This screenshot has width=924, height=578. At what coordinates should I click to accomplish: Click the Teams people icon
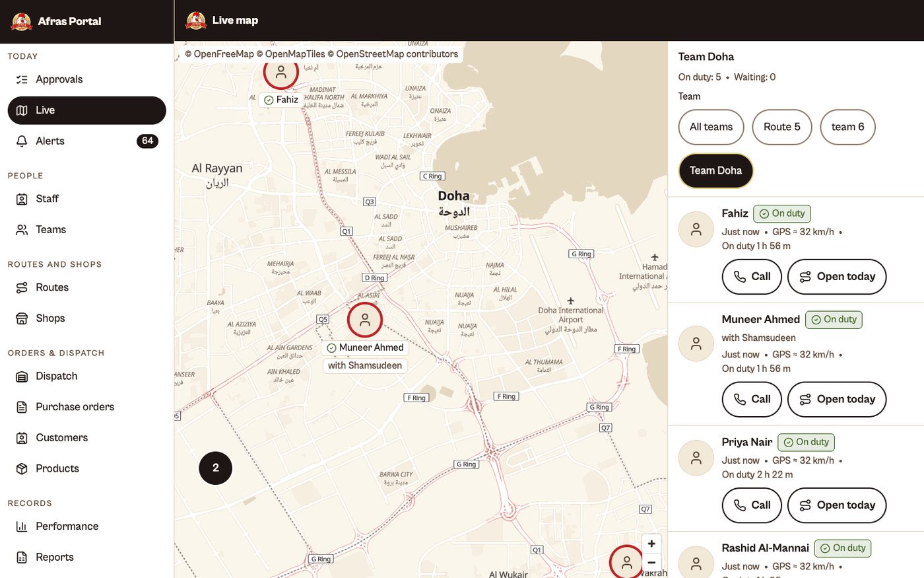tap(22, 230)
